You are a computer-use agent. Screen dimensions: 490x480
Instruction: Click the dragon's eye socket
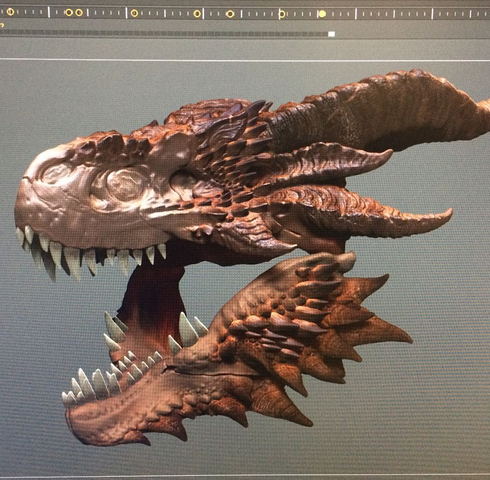coord(183,182)
